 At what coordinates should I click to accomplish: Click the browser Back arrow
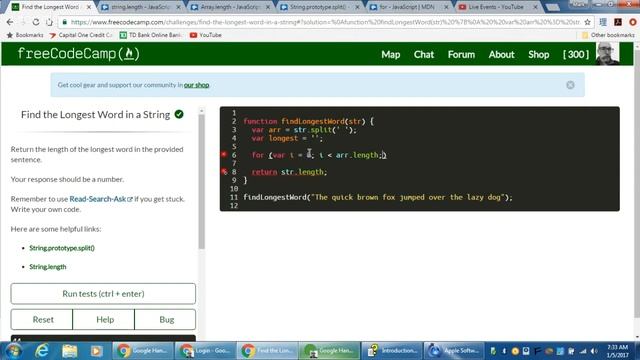point(10,22)
